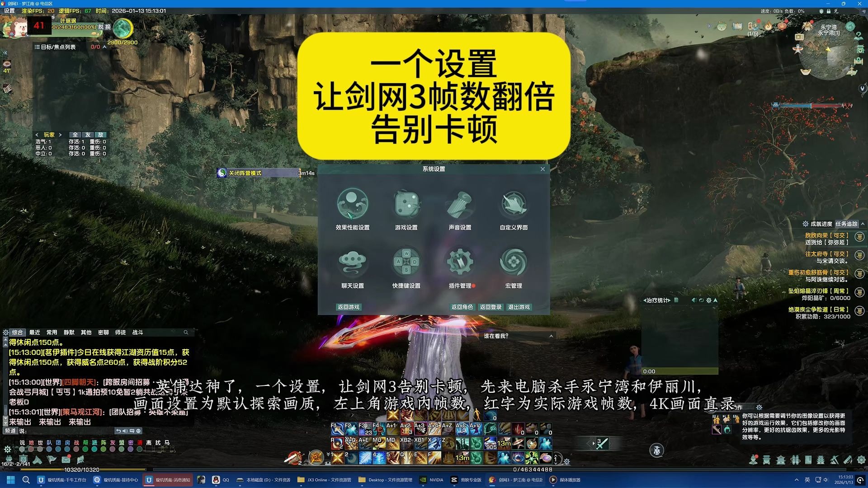The height and width of the screenshot is (488, 868).
Task: Open QQ from the taskbar
Action: [x=221, y=480]
